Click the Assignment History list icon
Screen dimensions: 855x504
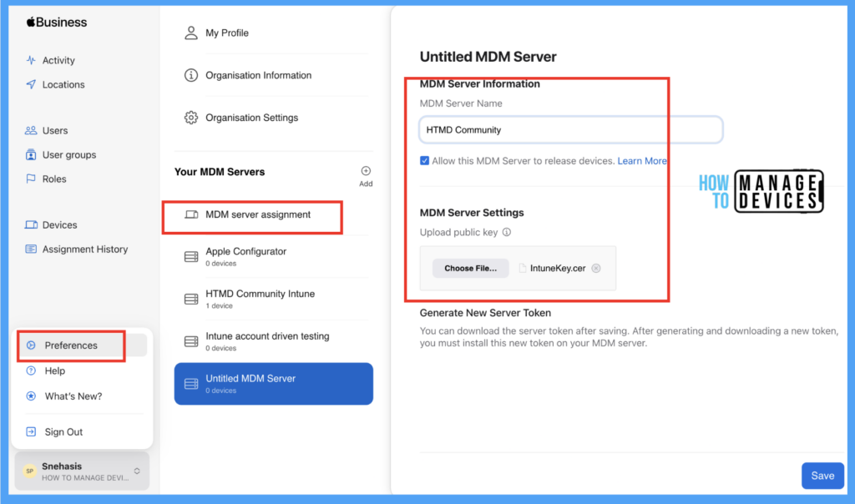tap(31, 249)
